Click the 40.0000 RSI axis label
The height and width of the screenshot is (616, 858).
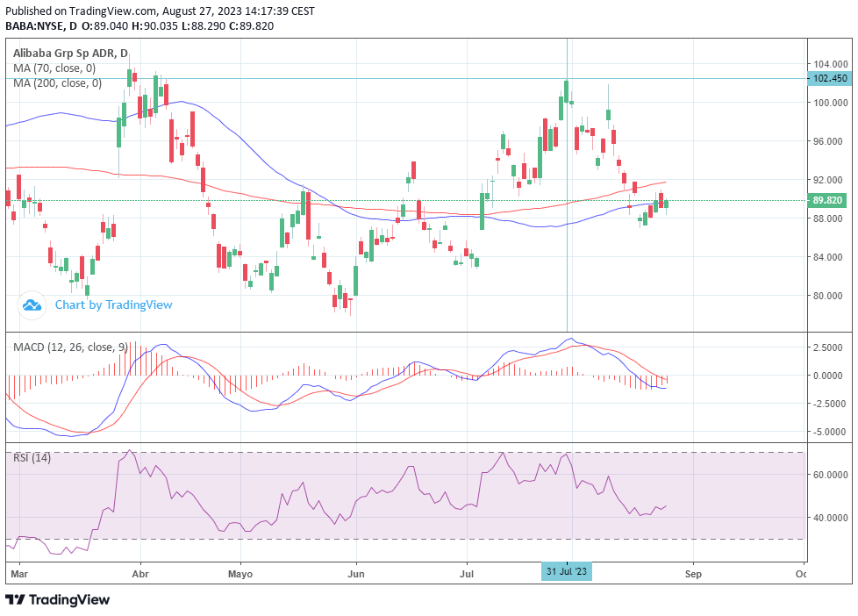tap(830, 518)
